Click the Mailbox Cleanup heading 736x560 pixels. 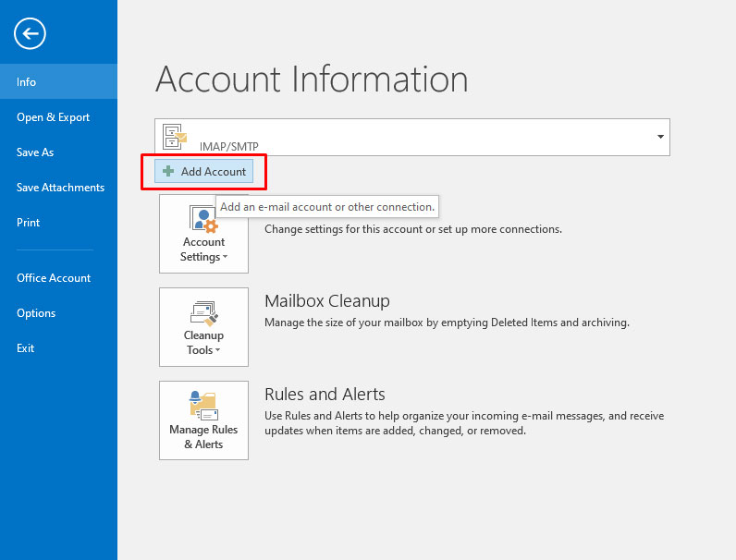[x=327, y=300]
